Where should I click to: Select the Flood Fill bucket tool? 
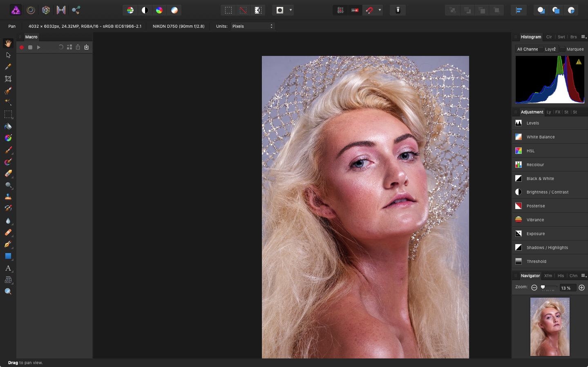point(8,126)
